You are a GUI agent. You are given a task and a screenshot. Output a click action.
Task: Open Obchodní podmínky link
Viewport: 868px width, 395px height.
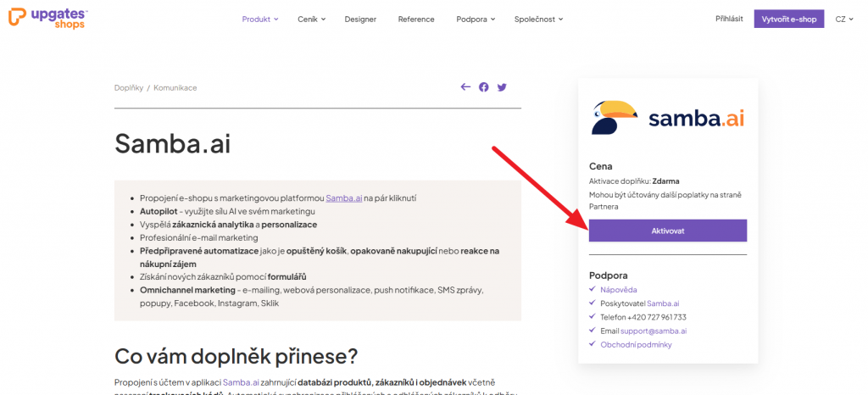637,344
